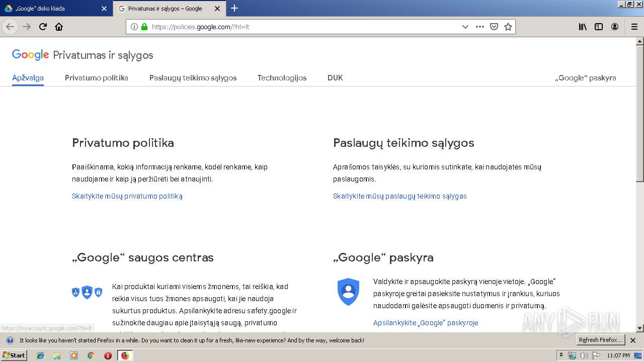Open the Windows Start menu

click(x=14, y=355)
